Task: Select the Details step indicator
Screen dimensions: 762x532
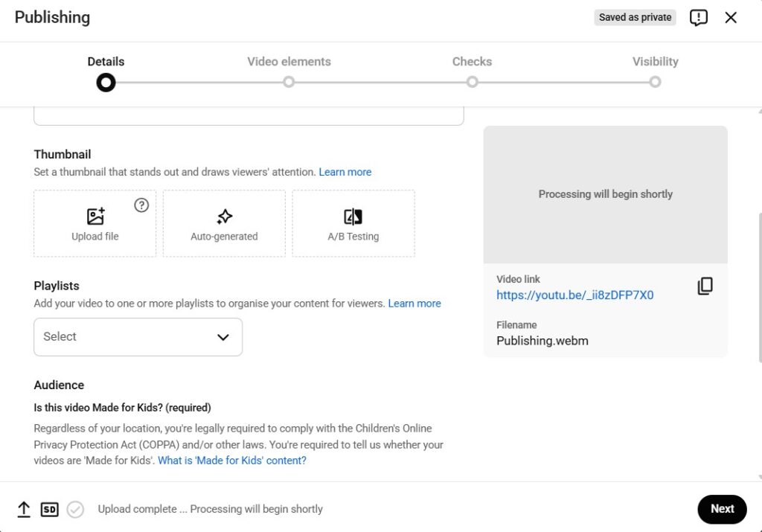Action: (106, 82)
